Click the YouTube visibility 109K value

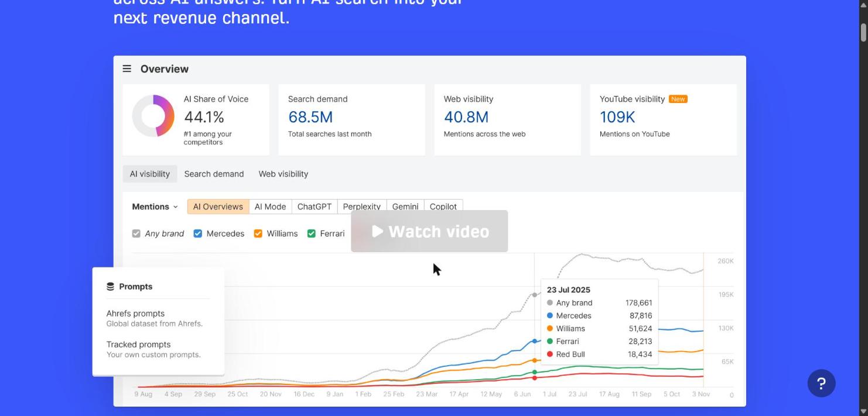617,117
